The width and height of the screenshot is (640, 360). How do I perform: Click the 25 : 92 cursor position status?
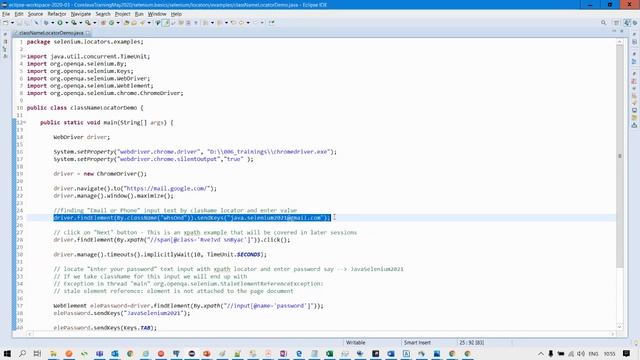[472, 342]
